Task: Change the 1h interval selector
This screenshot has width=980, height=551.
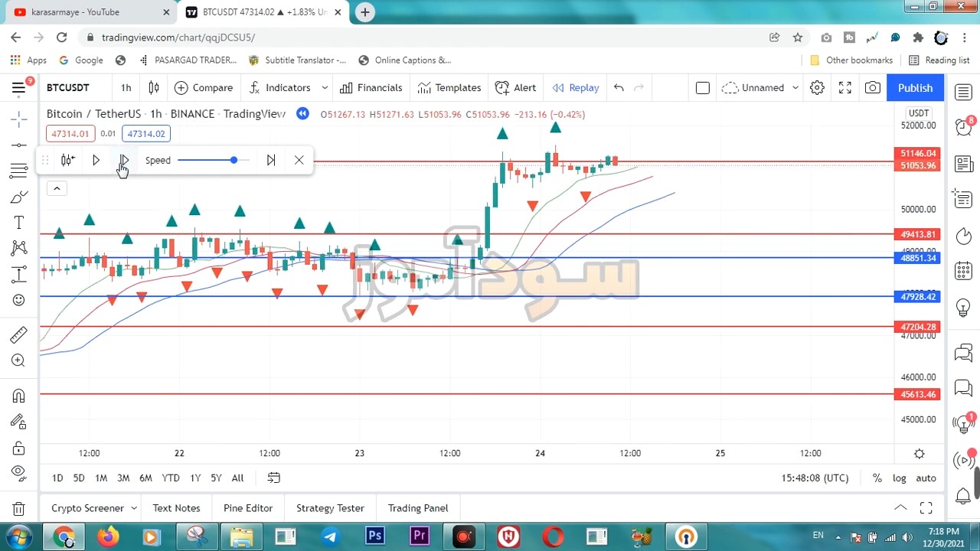Action: tap(126, 88)
